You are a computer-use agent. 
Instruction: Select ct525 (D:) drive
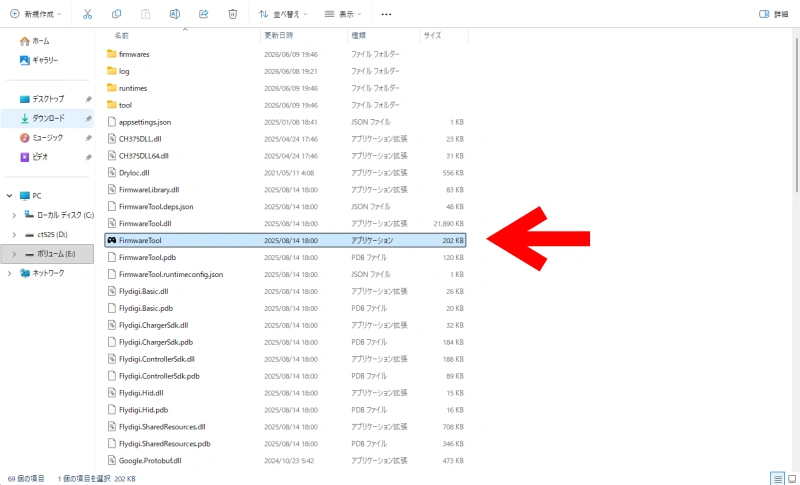(x=46, y=235)
